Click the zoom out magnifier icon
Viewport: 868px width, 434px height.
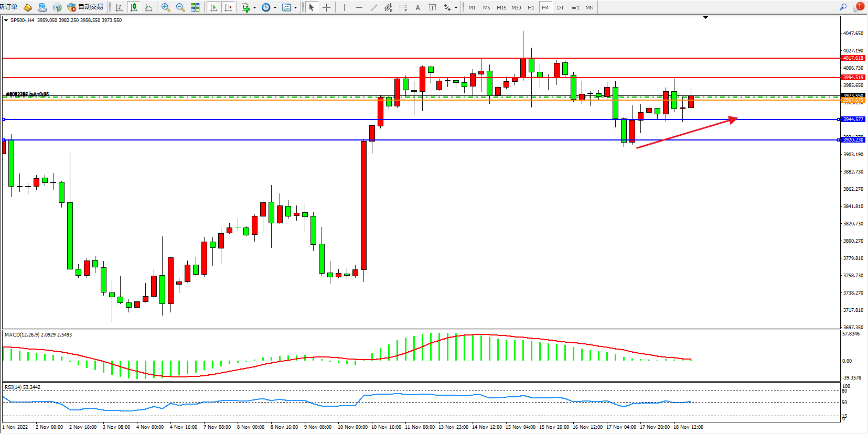click(180, 7)
